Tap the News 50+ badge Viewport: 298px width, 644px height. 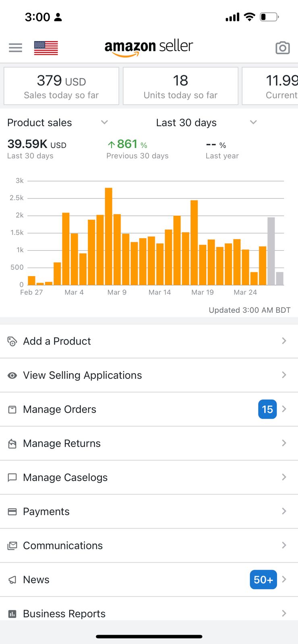(263, 580)
